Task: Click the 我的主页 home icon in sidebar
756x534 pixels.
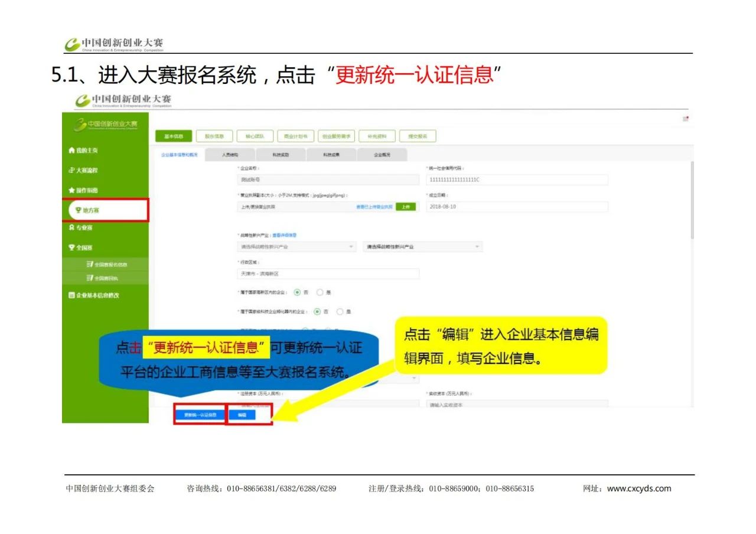Action: [x=71, y=151]
